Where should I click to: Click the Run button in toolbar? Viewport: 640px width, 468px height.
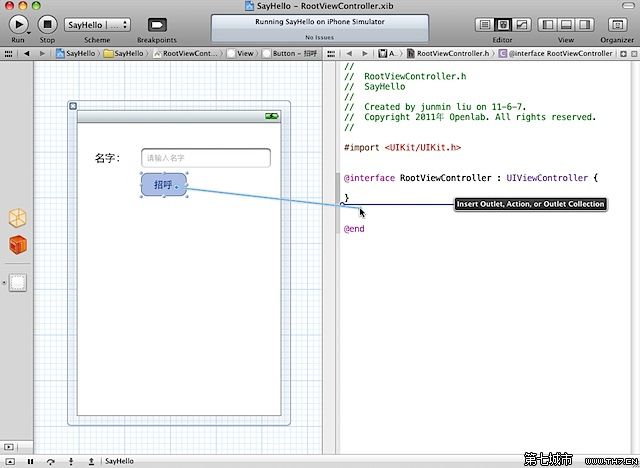click(x=18, y=24)
